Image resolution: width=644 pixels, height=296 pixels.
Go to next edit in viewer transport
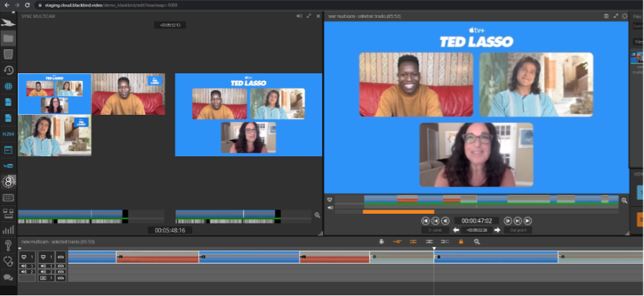[x=518, y=221]
